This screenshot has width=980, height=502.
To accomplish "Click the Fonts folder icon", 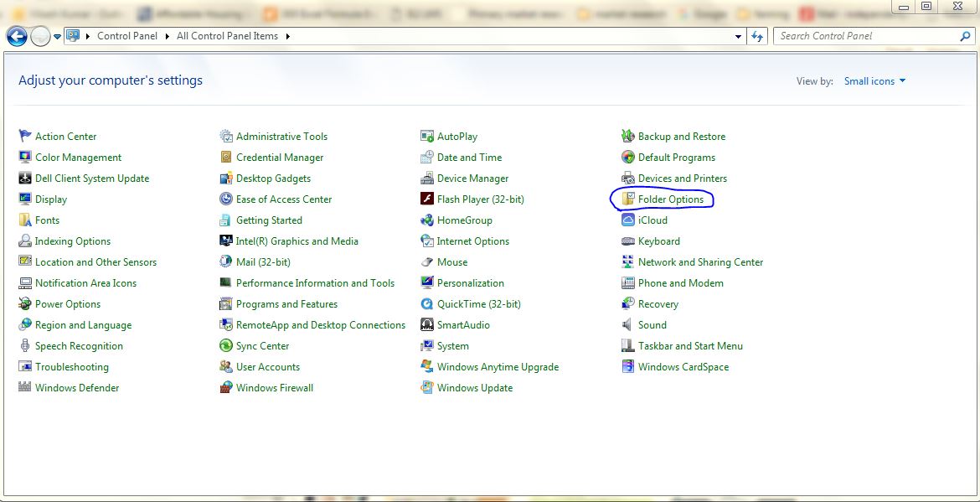I will click(x=25, y=220).
